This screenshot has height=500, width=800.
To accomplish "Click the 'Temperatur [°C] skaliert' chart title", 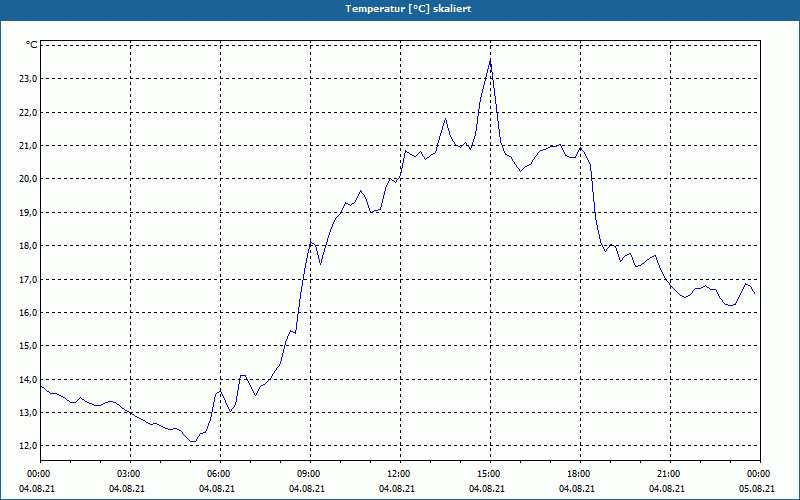I will pyautogui.click(x=408, y=9).
